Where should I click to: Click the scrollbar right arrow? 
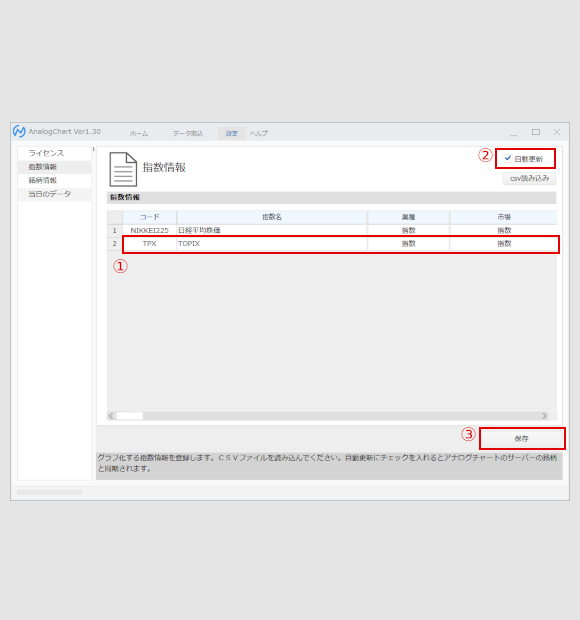tap(544, 416)
